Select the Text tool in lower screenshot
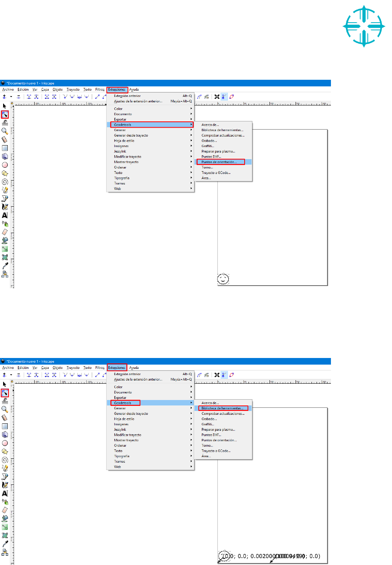392x565 pixels. 5,493
